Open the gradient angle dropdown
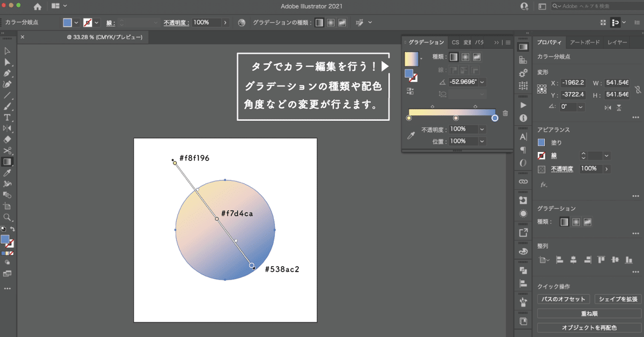Viewport: 644px width, 337px height. pyautogui.click(x=481, y=82)
